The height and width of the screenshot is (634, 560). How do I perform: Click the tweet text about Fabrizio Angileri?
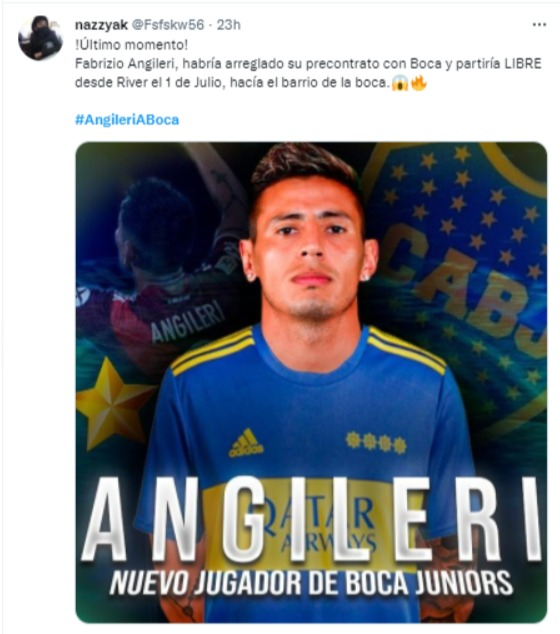(308, 73)
